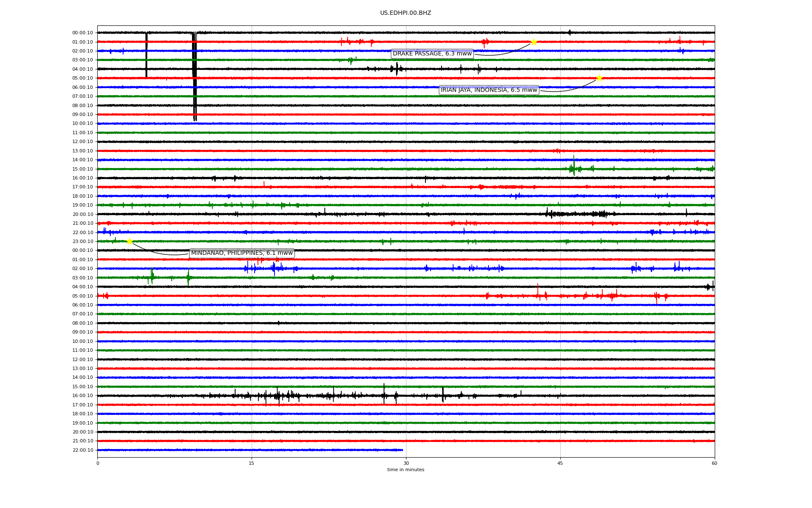Click the MINDANAO, PHILIPPINES annotation box

click(x=241, y=253)
